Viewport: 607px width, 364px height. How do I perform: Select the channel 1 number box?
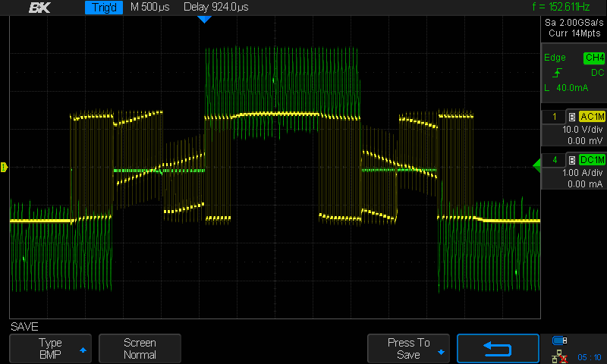click(x=554, y=117)
